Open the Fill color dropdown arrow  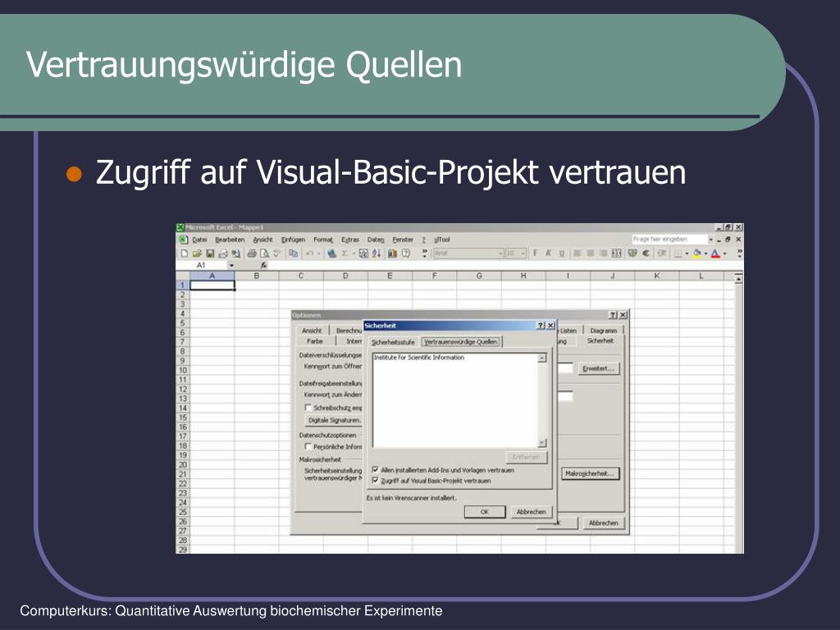click(x=705, y=253)
